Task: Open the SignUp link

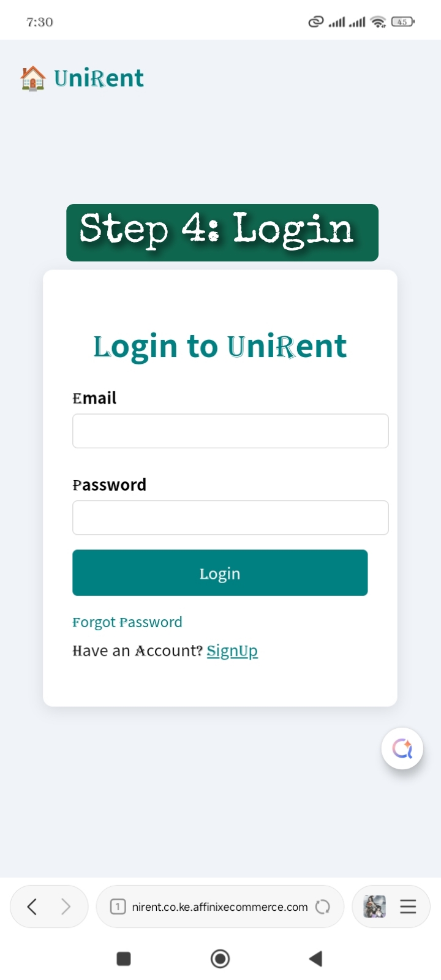Action: (232, 650)
